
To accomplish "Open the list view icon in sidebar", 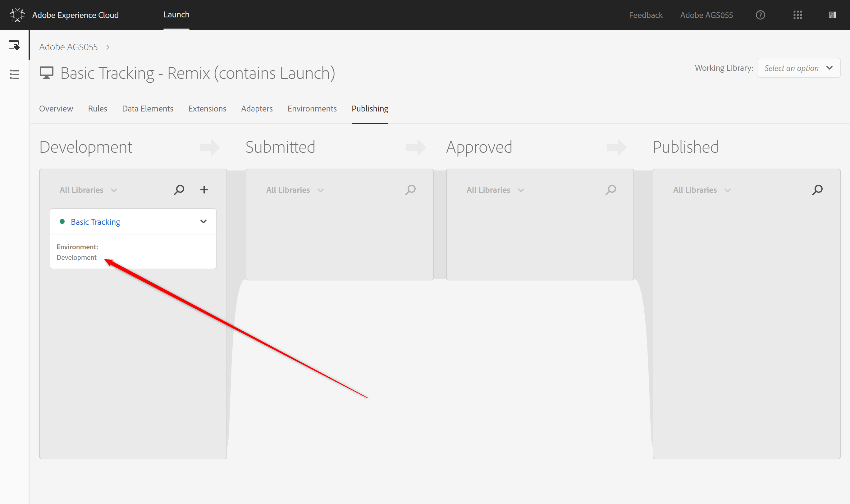I will tap(14, 75).
